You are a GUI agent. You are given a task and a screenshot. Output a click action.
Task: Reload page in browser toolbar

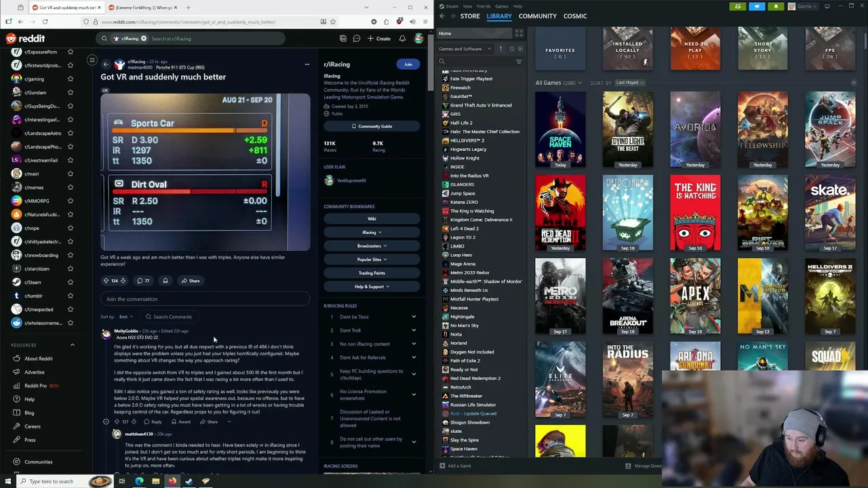point(45,22)
